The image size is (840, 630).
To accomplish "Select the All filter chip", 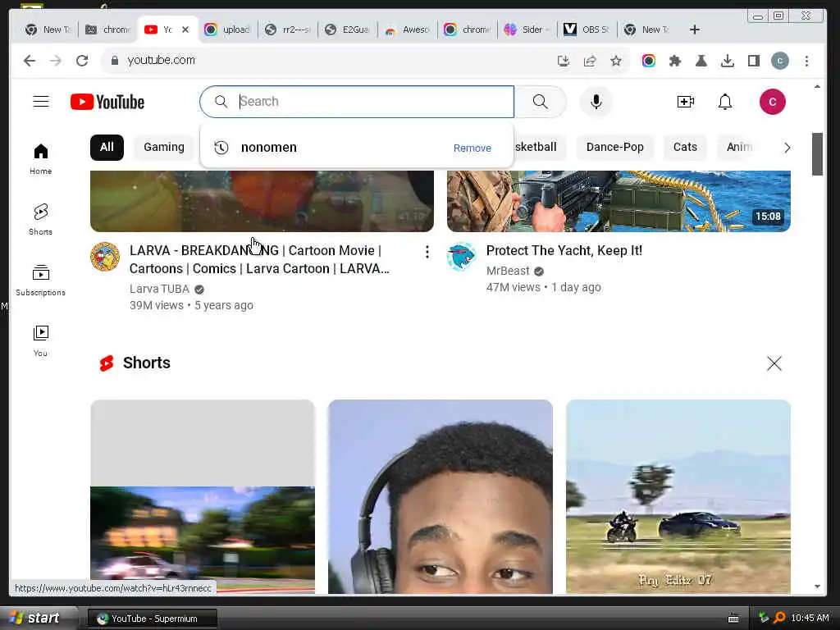I will click(x=107, y=148).
